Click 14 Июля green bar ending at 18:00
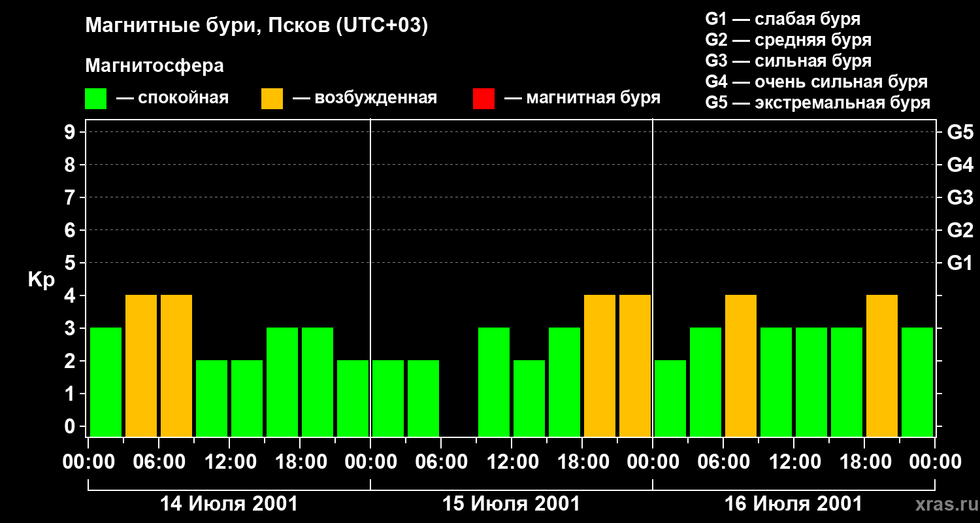 click(x=282, y=382)
